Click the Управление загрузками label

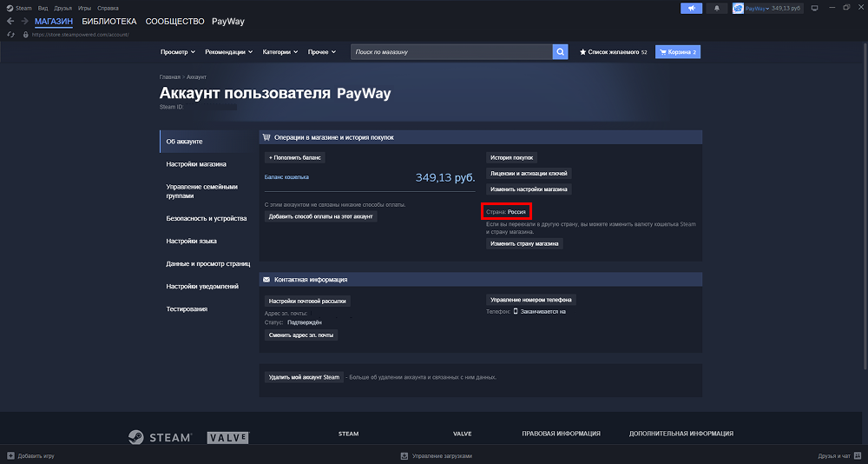(x=441, y=455)
